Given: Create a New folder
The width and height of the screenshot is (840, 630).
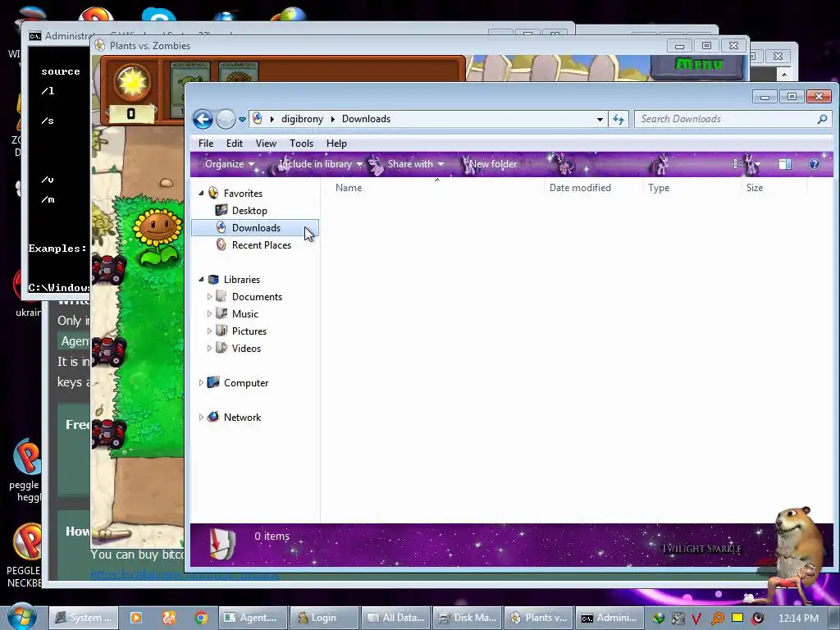Looking at the screenshot, I should pos(493,164).
